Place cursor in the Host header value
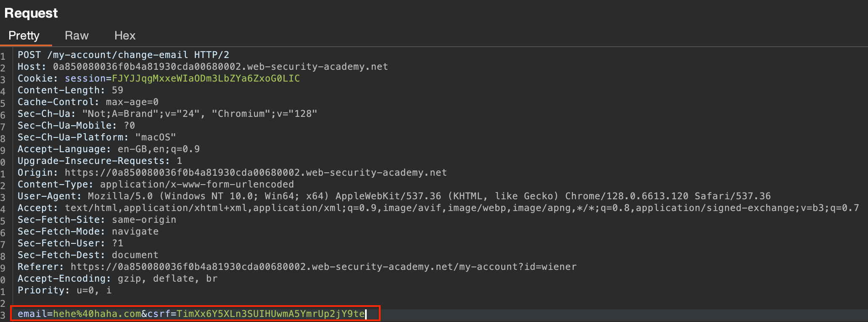The image size is (868, 322). [220, 67]
